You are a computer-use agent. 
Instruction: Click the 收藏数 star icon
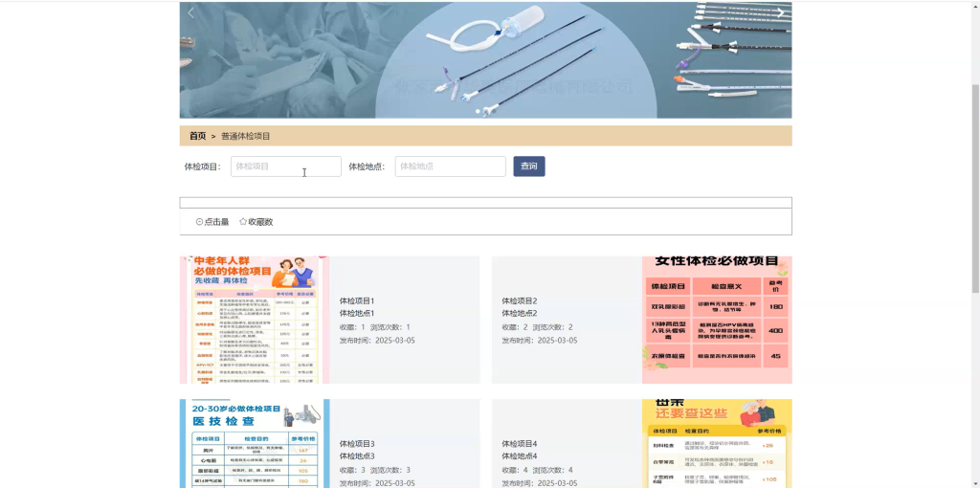click(x=243, y=222)
